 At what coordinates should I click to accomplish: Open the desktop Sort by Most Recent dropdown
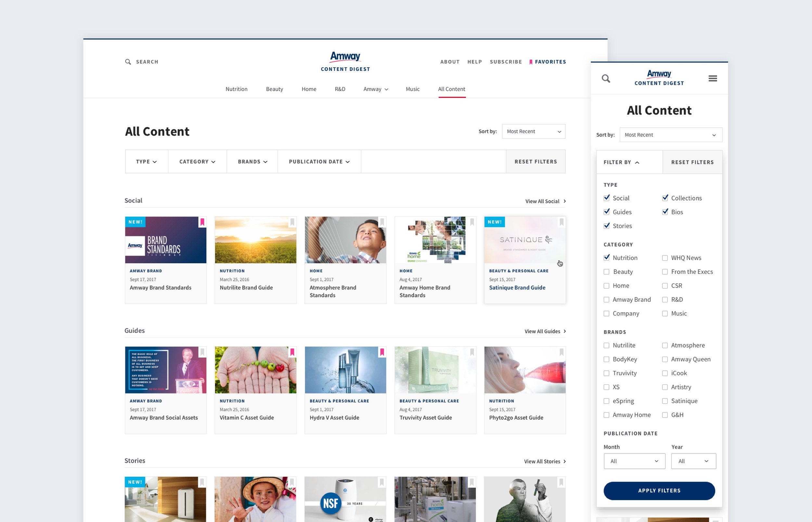[x=533, y=132]
